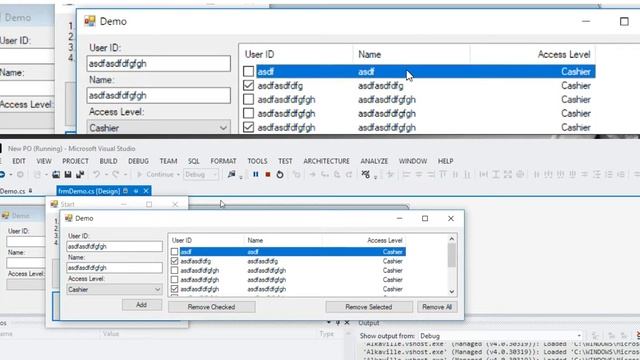Click the Step Out toolbar icon

point(349,175)
